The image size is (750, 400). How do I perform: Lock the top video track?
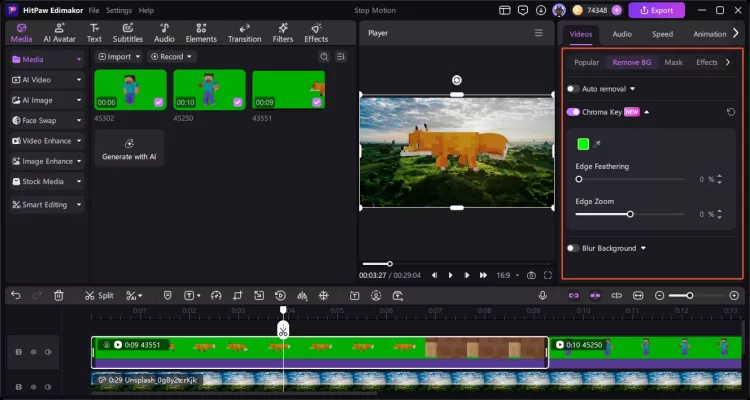19,352
